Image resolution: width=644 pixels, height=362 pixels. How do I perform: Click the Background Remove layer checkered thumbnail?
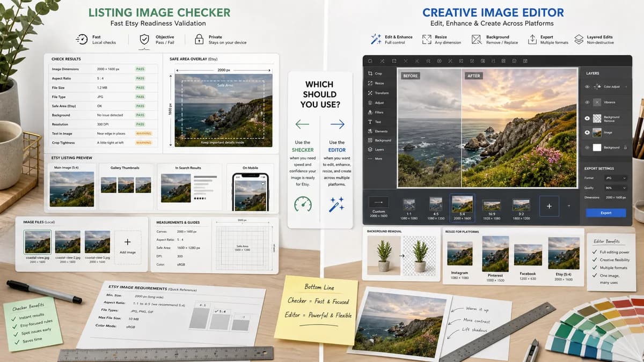click(597, 117)
